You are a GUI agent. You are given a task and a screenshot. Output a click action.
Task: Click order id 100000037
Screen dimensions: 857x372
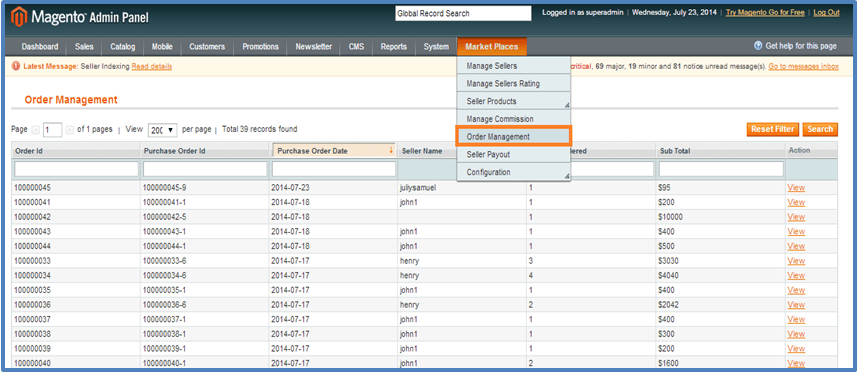point(32,319)
